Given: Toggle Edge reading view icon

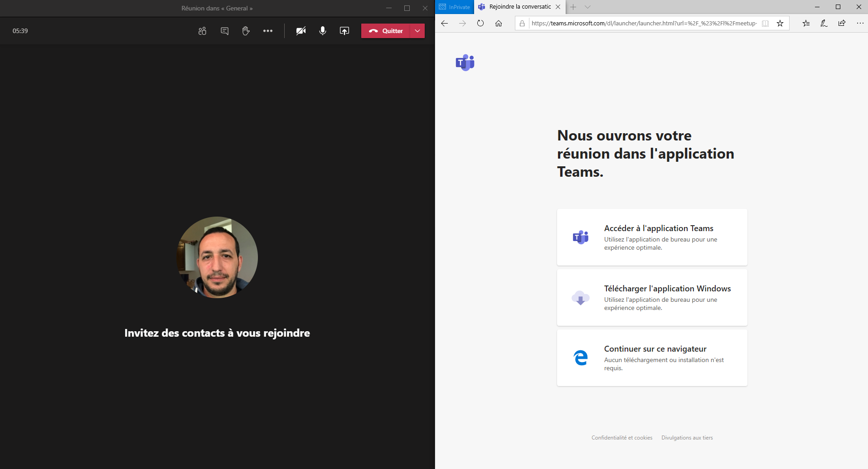Looking at the screenshot, I should point(766,24).
